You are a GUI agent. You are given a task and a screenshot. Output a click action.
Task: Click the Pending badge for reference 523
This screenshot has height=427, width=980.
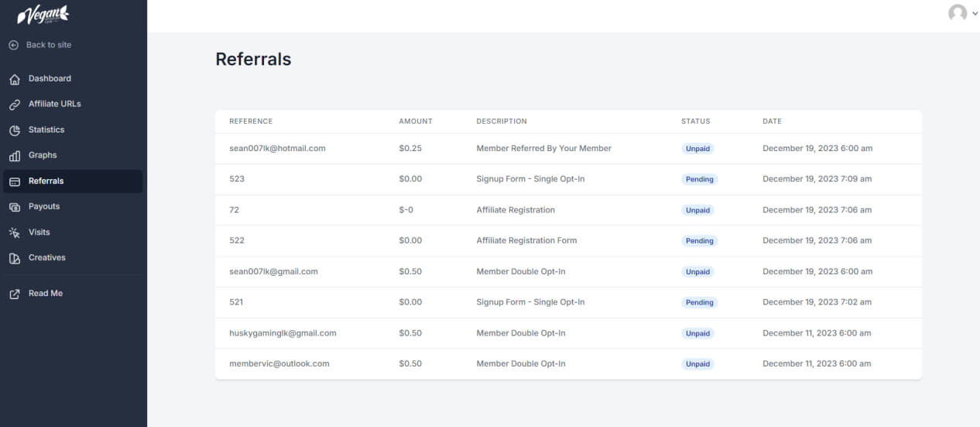[699, 179]
